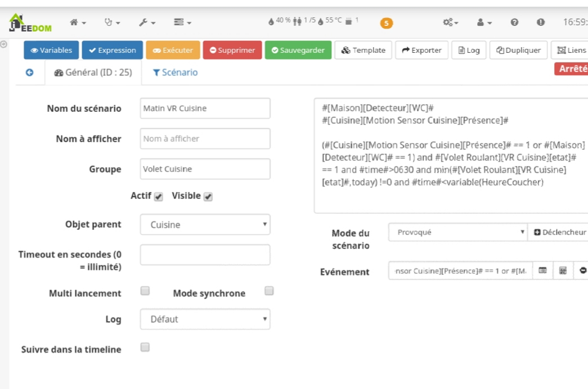Image resolution: width=588 pixels, height=389 pixels.
Task: Open the home menu icon
Action: pos(76,23)
